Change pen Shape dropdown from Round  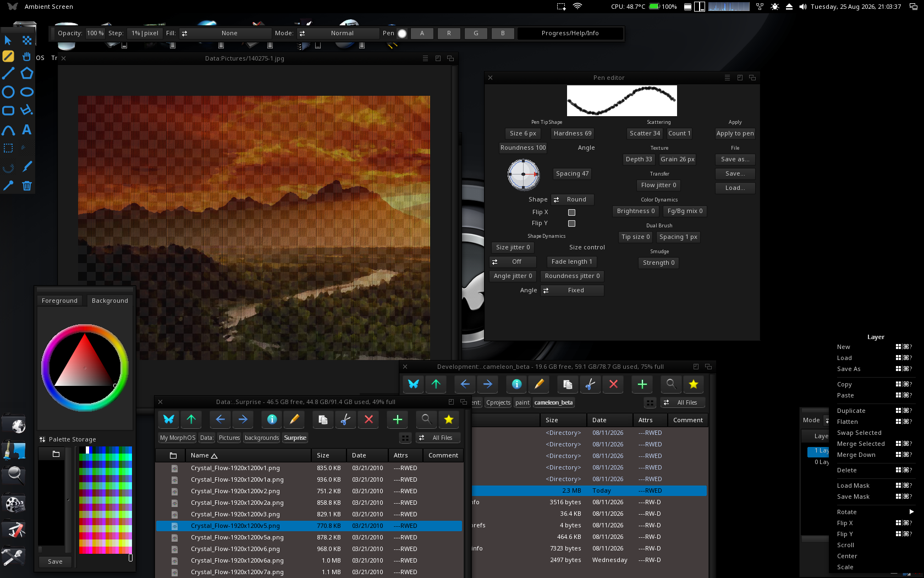tap(572, 200)
